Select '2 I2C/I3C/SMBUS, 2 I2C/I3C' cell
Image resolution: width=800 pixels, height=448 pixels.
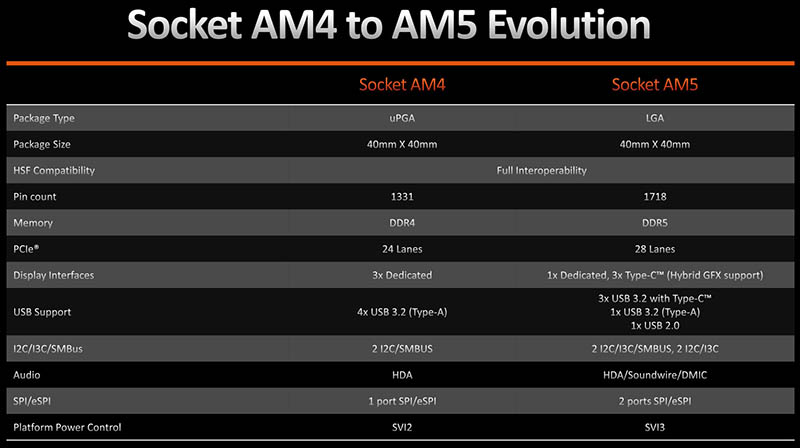pos(655,349)
